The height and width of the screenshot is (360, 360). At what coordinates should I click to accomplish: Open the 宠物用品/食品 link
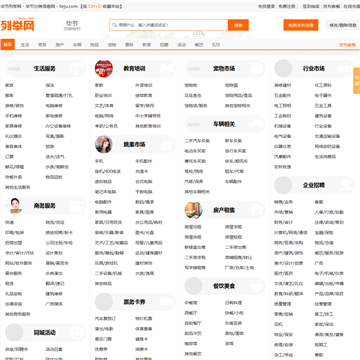tap(239, 95)
